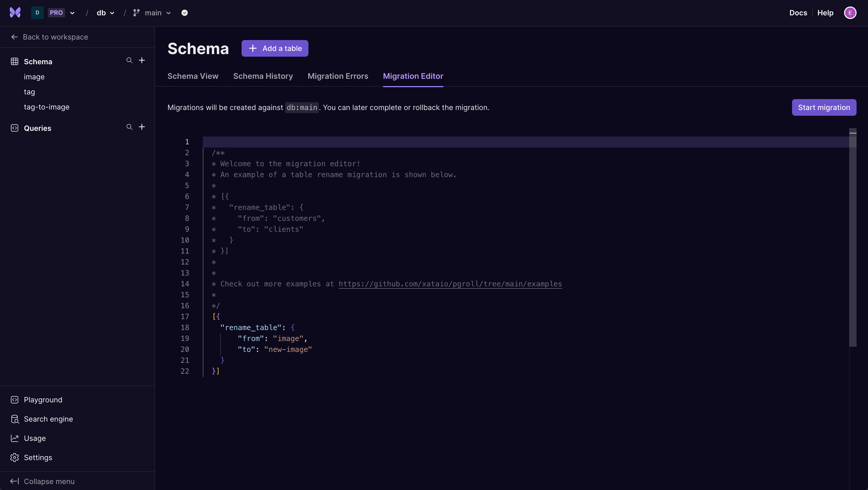Select the Queries section heading

(x=37, y=128)
